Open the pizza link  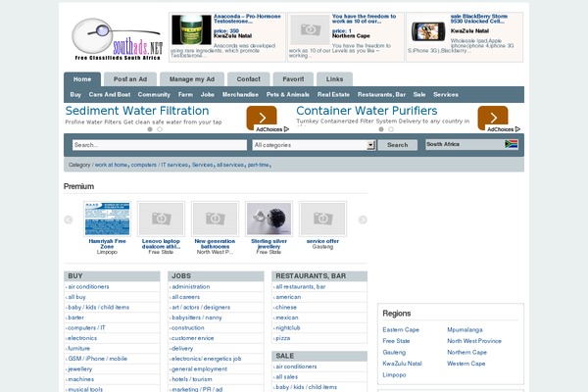tap(283, 338)
